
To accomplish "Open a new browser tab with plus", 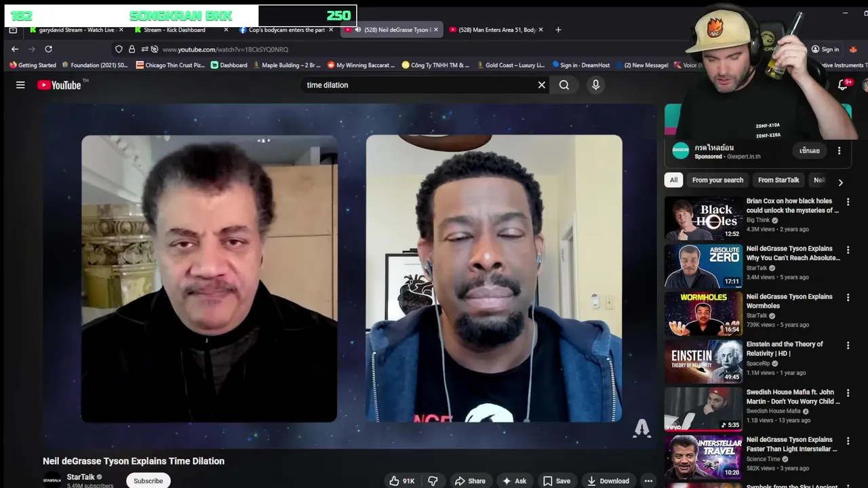I will pyautogui.click(x=558, y=30).
